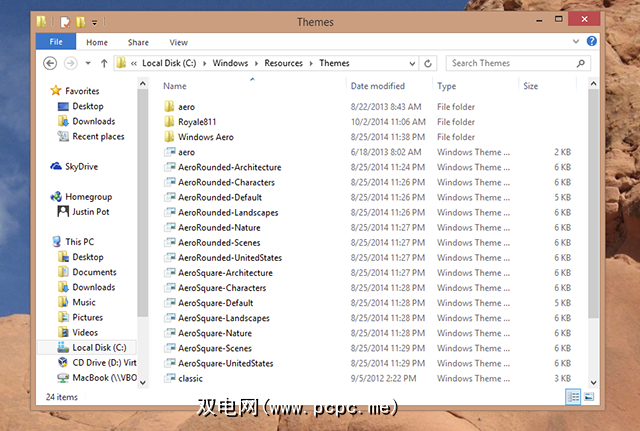Select Desktop under Favorites

click(88, 106)
